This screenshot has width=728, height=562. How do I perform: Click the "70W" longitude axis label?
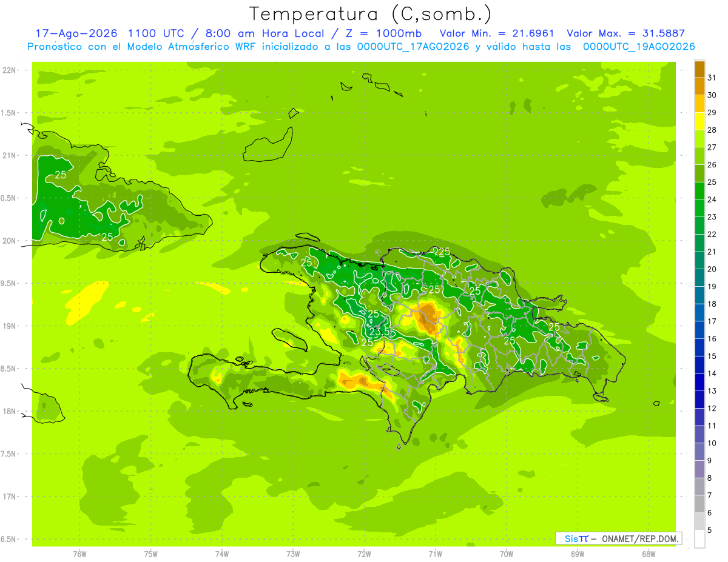pos(507,554)
